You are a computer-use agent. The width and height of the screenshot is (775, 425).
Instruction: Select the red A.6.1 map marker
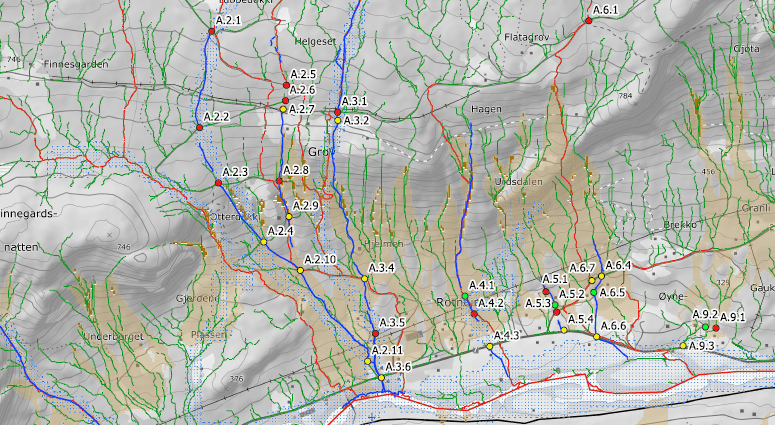tap(588, 18)
